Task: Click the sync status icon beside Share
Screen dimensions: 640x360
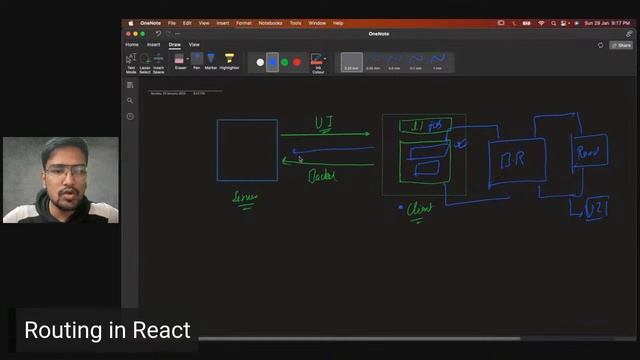Action: (x=600, y=45)
